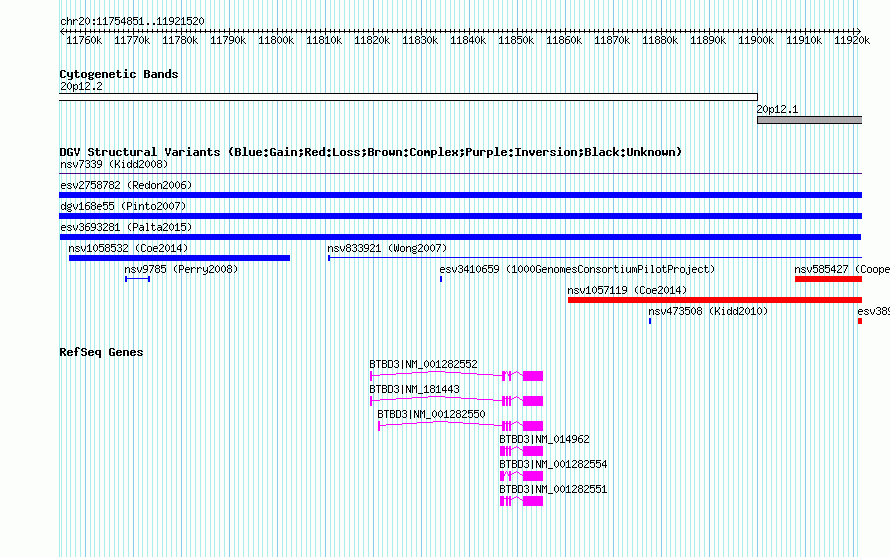Click the 11850k ruler tick label
The height and width of the screenshot is (557, 890).
[516, 40]
